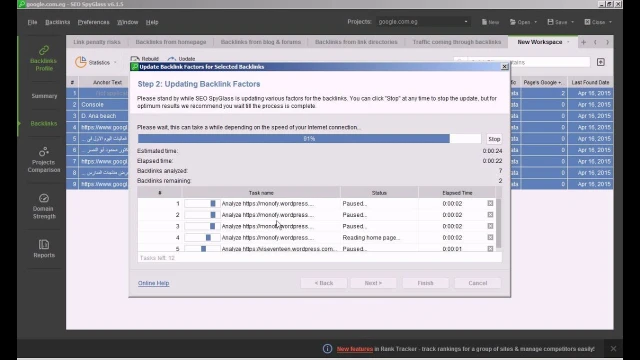Click the 91% progress bar
Viewport: 640px width, 360px height.
(x=309, y=139)
